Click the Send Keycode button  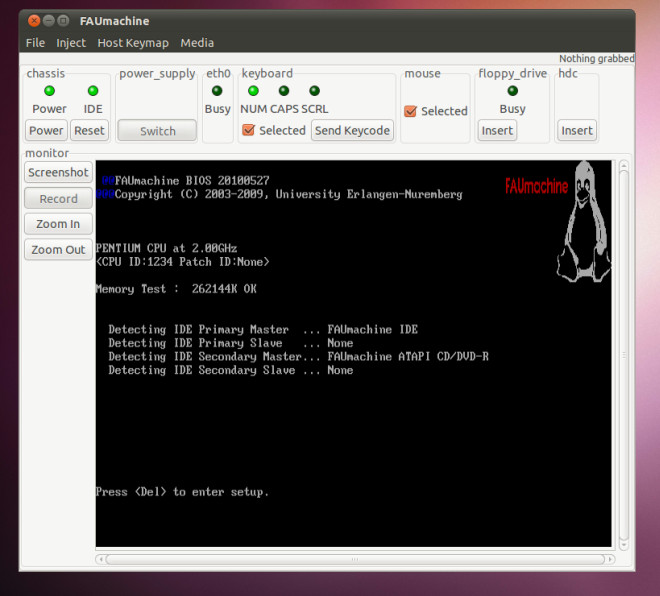(x=352, y=130)
